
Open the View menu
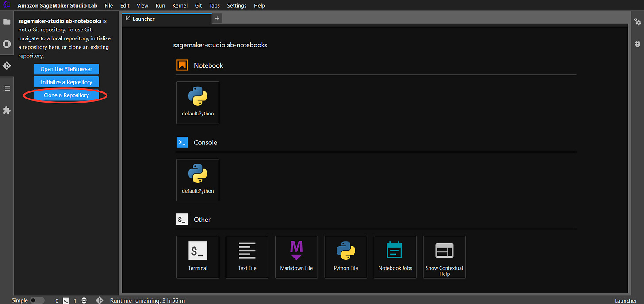pos(142,5)
